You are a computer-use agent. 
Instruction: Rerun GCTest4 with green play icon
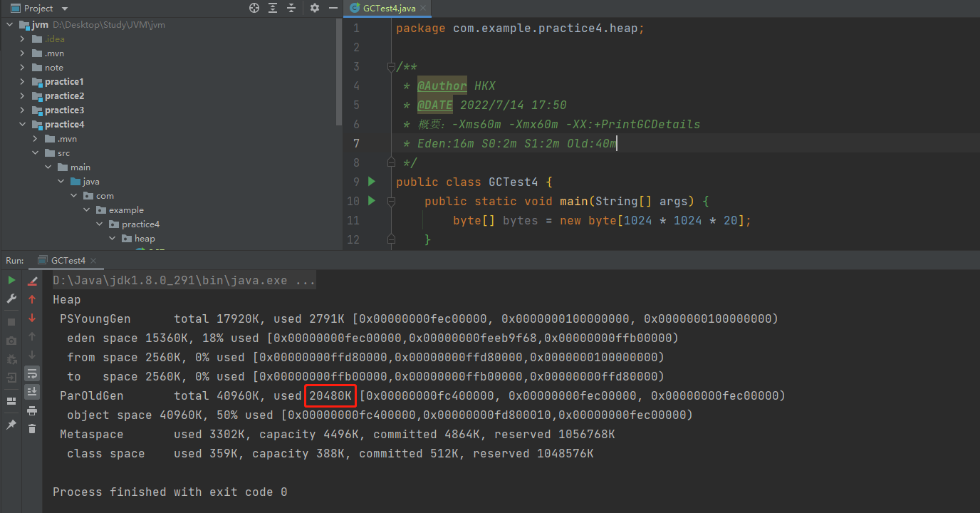(x=11, y=280)
